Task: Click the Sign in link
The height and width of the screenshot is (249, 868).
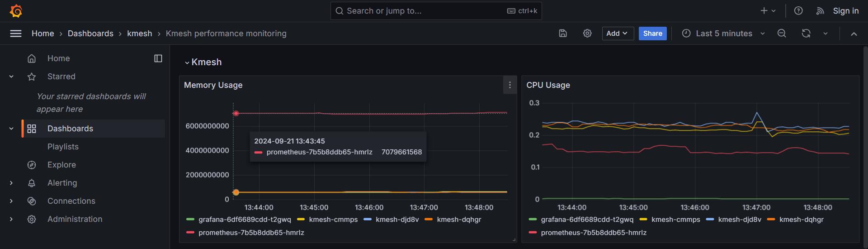Action: click(845, 11)
